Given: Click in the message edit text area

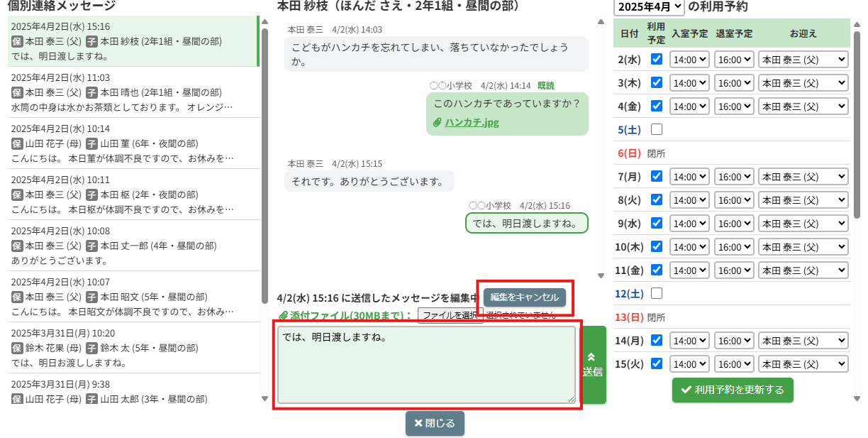Looking at the screenshot, I should (x=425, y=366).
